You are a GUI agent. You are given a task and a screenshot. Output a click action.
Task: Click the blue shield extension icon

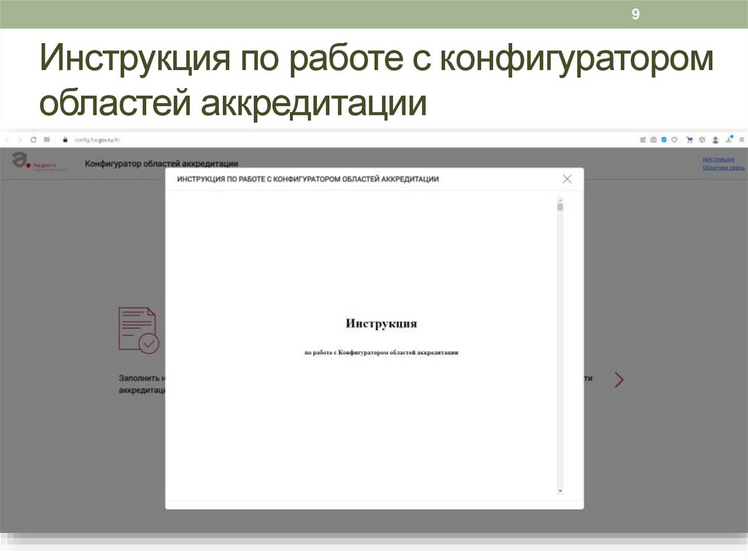[x=663, y=139]
